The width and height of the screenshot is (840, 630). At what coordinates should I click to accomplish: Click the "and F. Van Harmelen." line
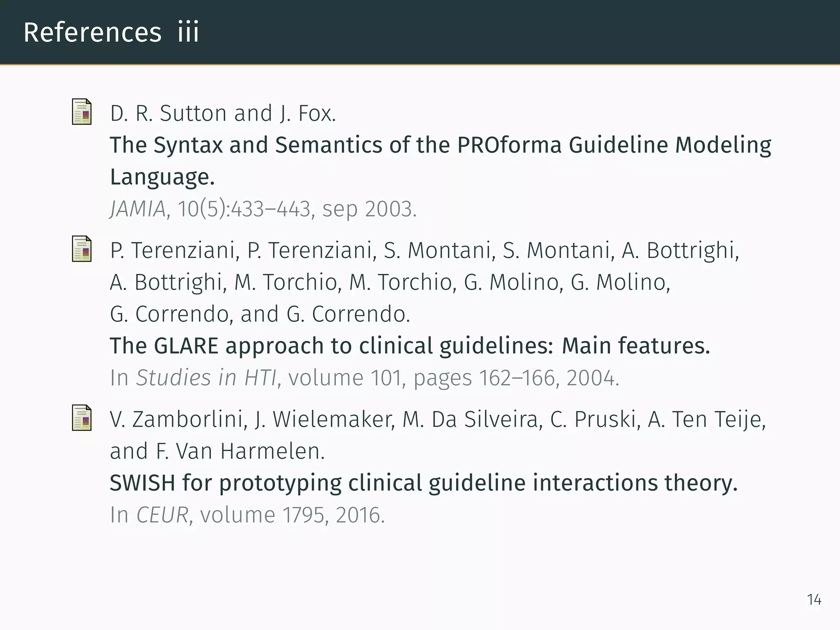tap(217, 451)
